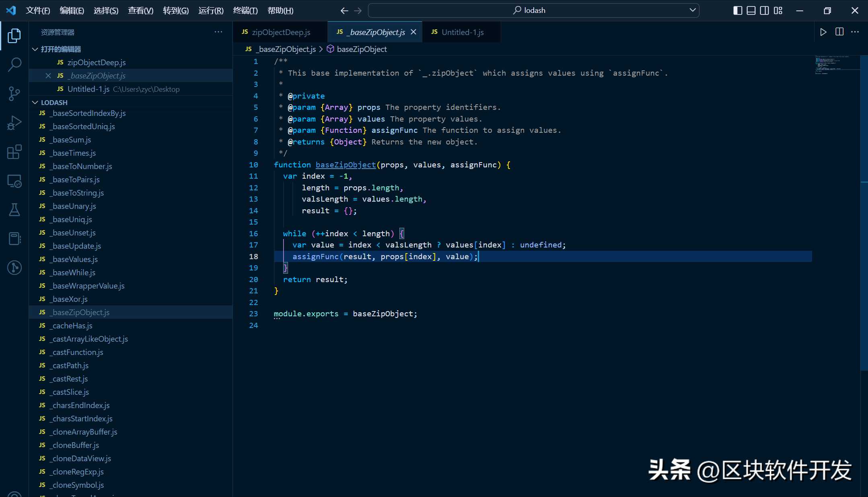Open Explorer panel more actions ellipsis

[218, 32]
